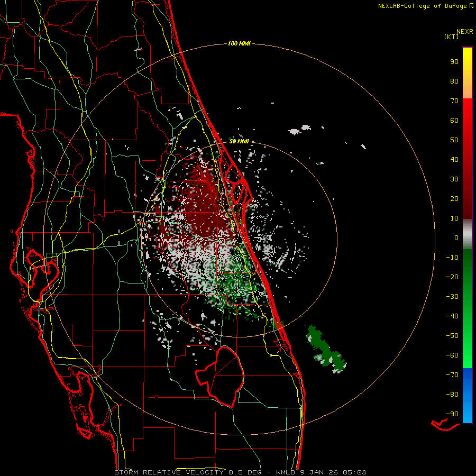Click the 80 value on velocity scale

[x=454, y=81]
